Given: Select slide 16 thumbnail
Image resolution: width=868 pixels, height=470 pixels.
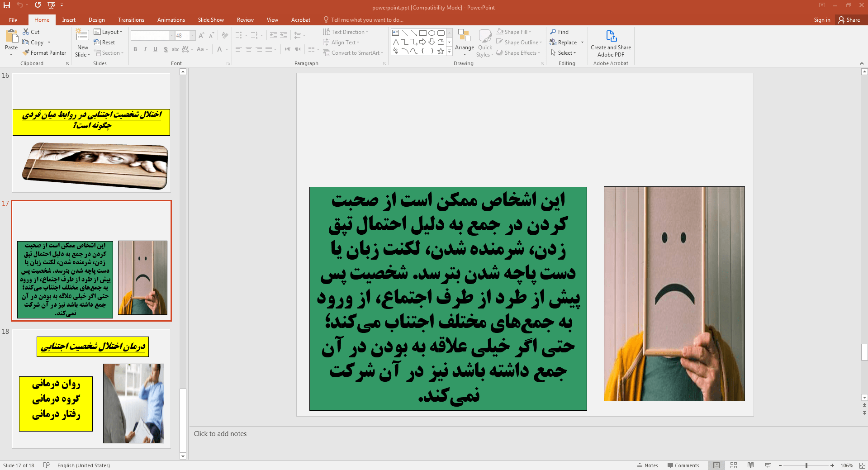Looking at the screenshot, I should coord(91,133).
